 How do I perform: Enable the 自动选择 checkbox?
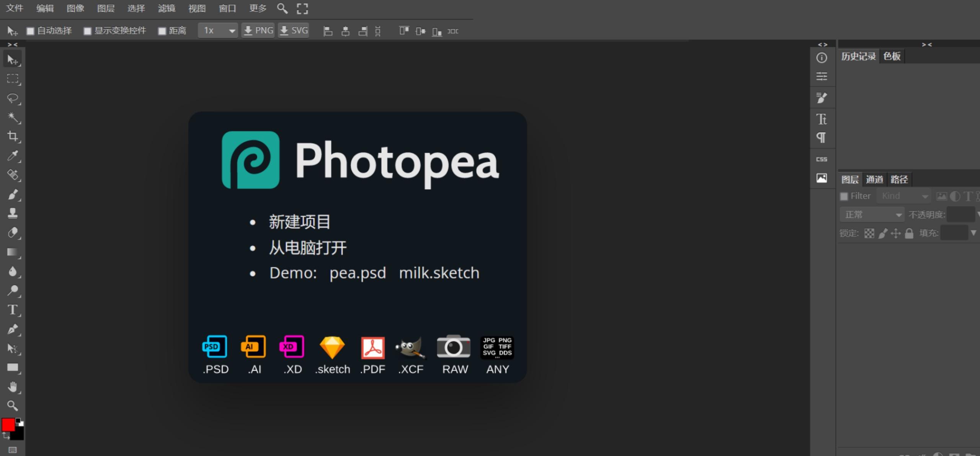coord(30,31)
